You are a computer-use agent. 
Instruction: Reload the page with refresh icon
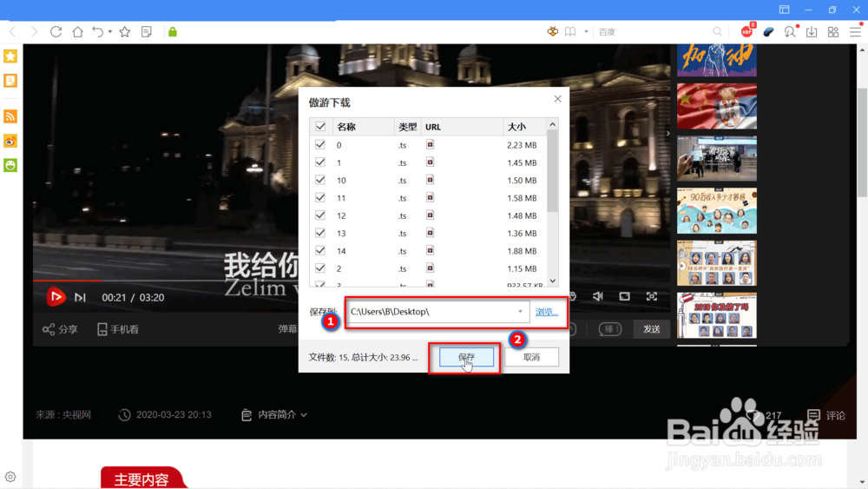pos(56,32)
